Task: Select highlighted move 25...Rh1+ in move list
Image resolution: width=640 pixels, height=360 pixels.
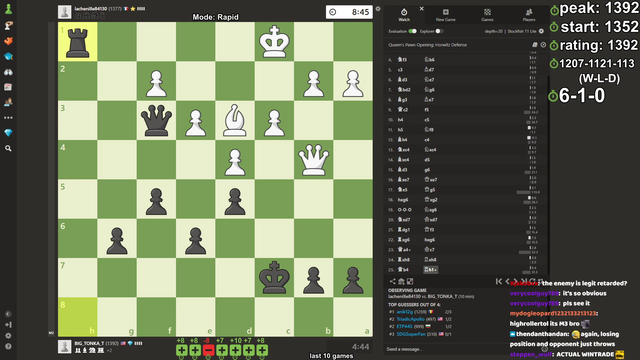Action: click(430, 270)
